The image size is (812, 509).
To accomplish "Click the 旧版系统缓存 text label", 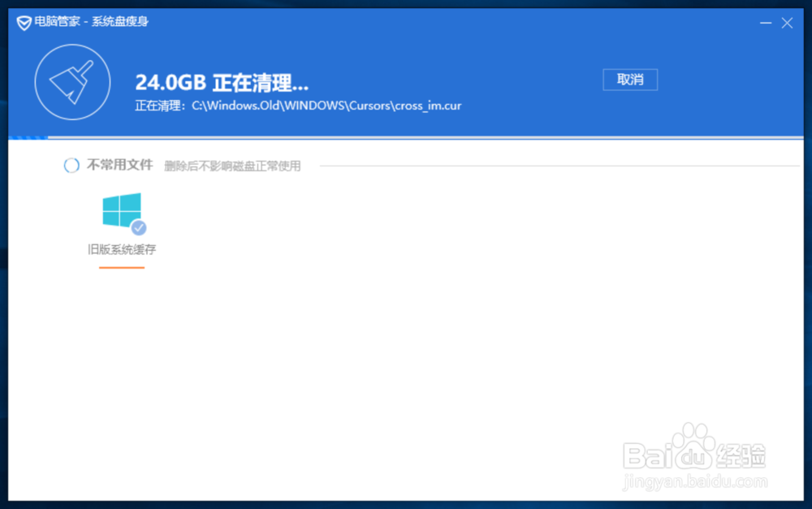I will click(x=121, y=249).
